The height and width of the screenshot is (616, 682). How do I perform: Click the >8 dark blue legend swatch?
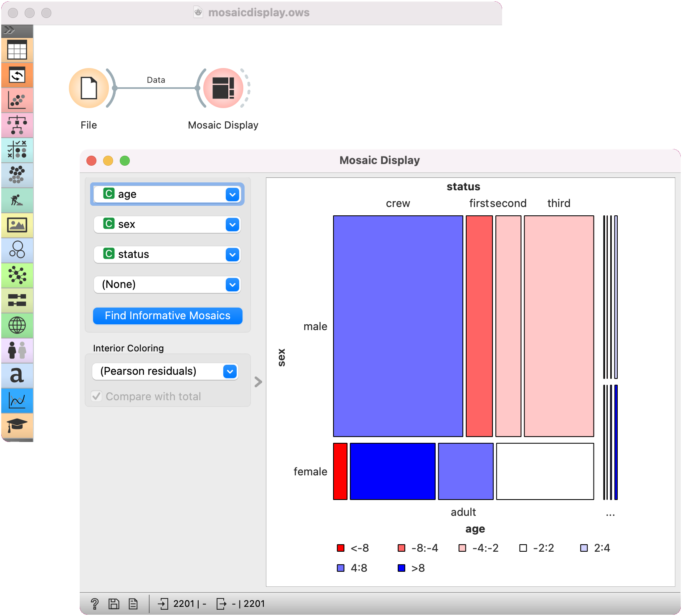tap(402, 568)
